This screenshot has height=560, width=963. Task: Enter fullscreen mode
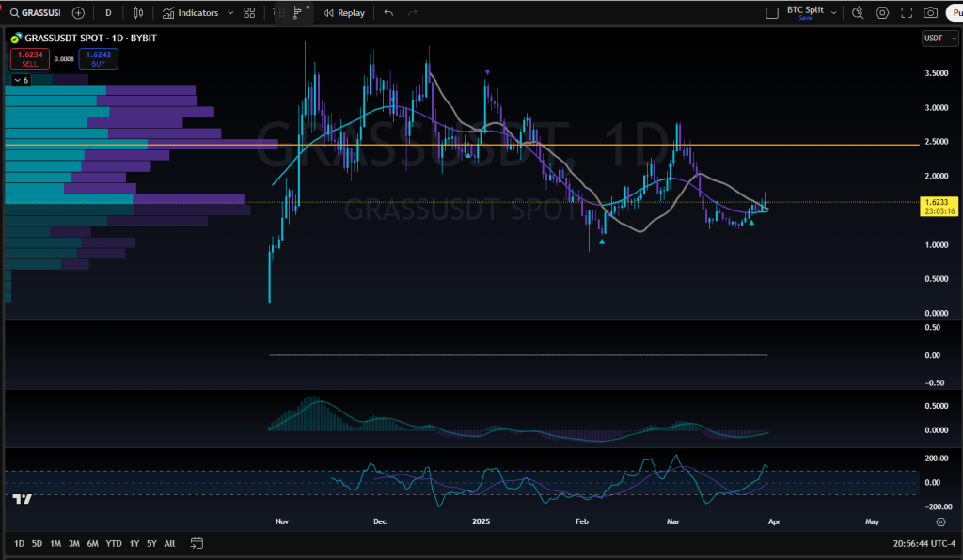pyautogui.click(x=907, y=13)
